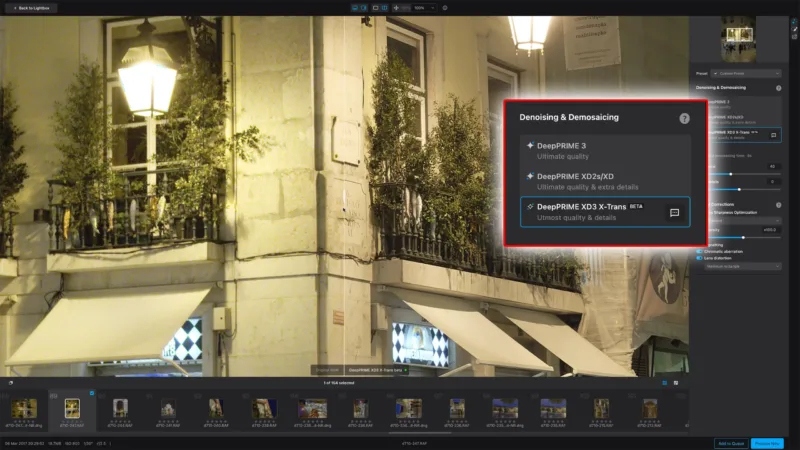The image size is (800, 450).
Task: Click the '1 of 164 selected' text
Action: click(339, 383)
